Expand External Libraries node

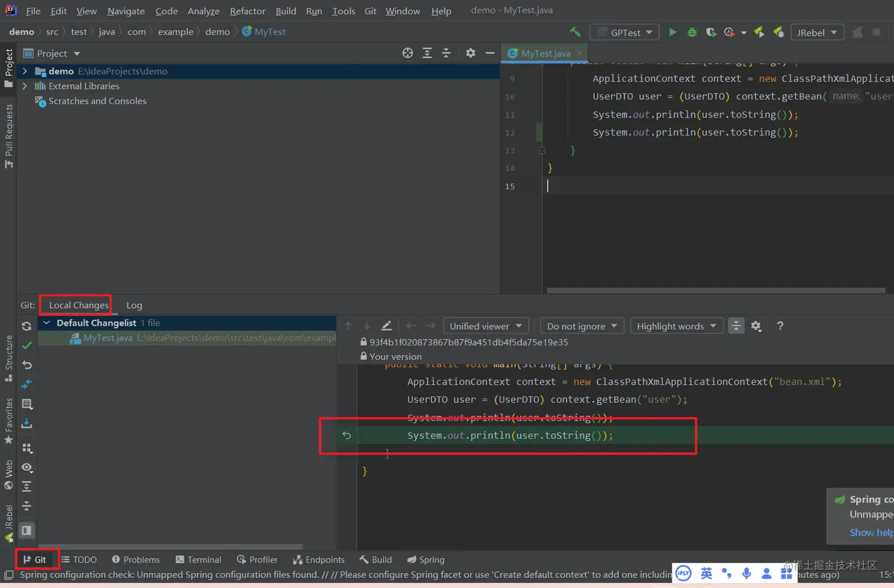pos(25,86)
